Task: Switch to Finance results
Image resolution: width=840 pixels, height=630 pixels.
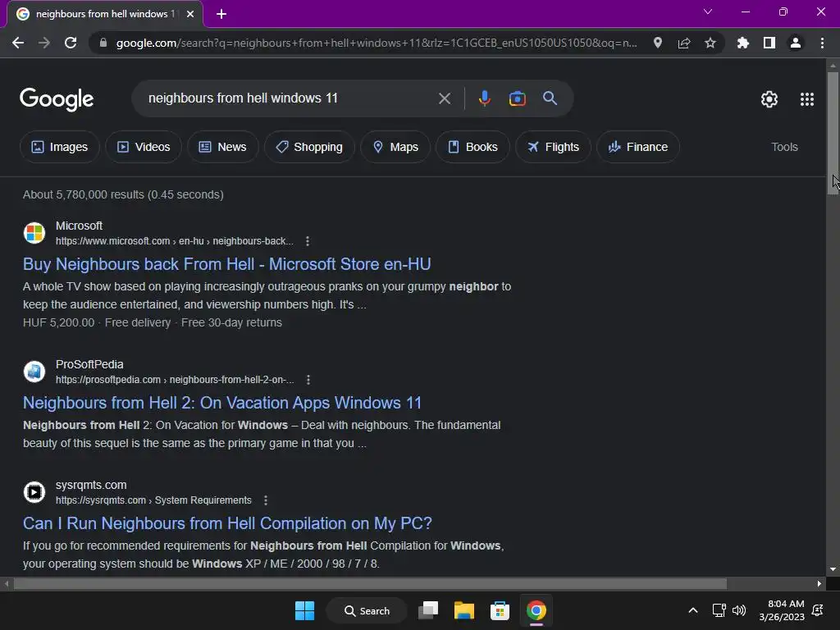Action: tap(638, 147)
